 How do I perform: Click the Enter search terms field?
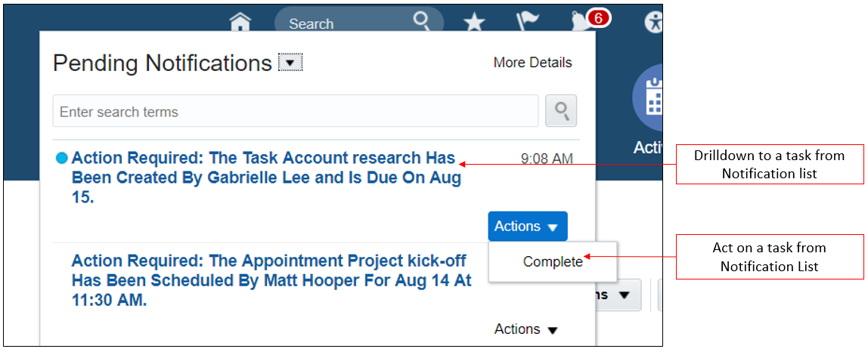[x=295, y=112]
